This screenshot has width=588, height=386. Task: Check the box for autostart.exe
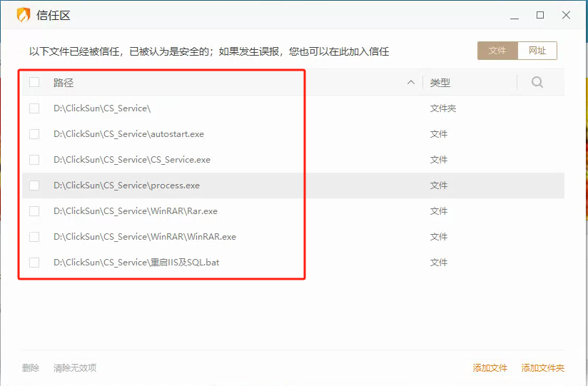tap(34, 134)
